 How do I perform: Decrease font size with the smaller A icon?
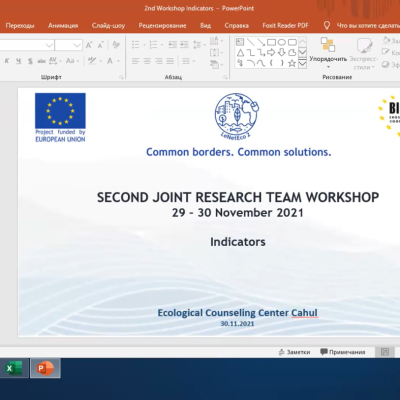pos(100,45)
